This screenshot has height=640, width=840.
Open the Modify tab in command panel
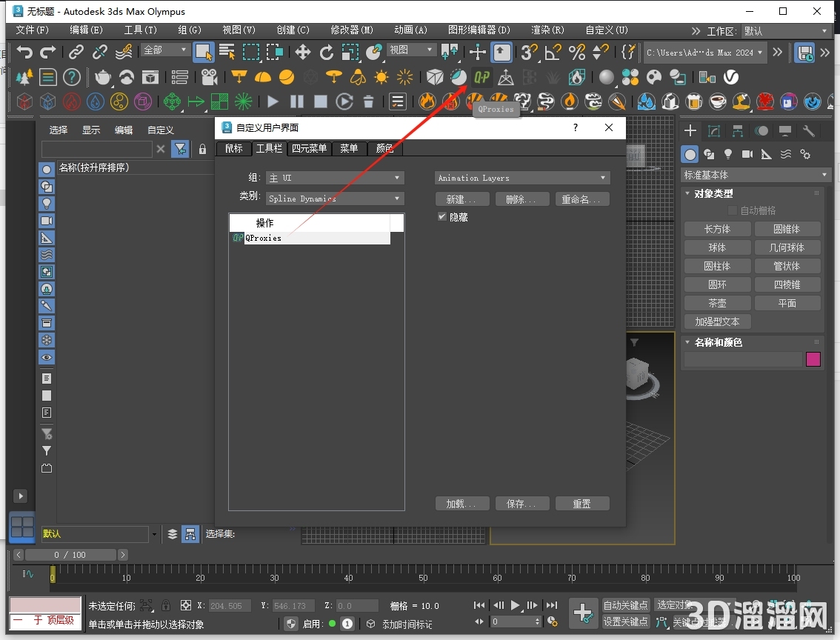[714, 131]
